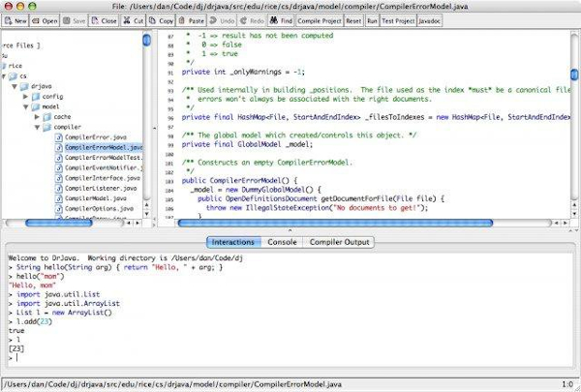Click the CompilerEventNotifier file icon
Screen dimensions: 581x392
pos(58,167)
